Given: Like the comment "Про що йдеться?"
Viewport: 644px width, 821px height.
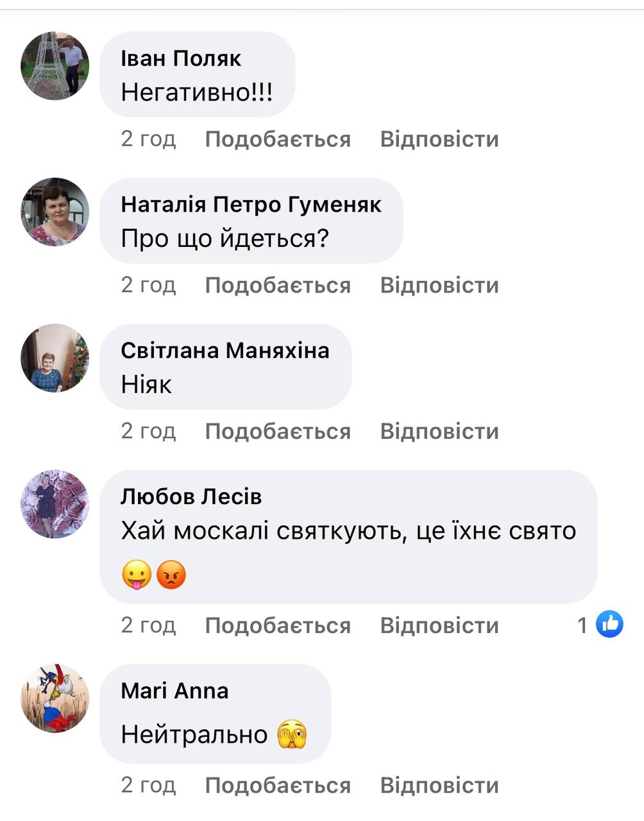Looking at the screenshot, I should click(x=278, y=285).
